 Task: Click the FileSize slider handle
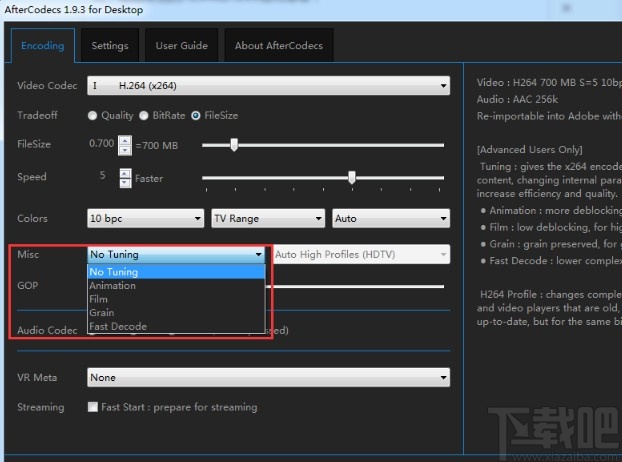[x=234, y=145]
